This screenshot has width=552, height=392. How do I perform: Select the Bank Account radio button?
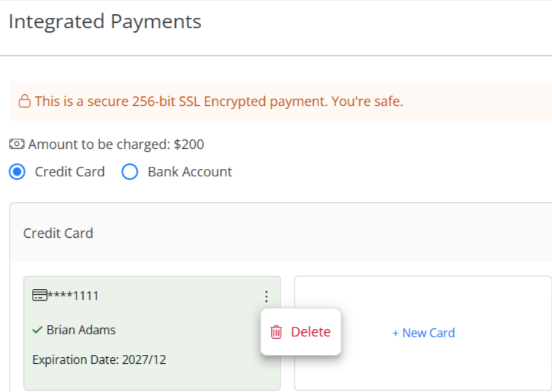pyautogui.click(x=130, y=172)
